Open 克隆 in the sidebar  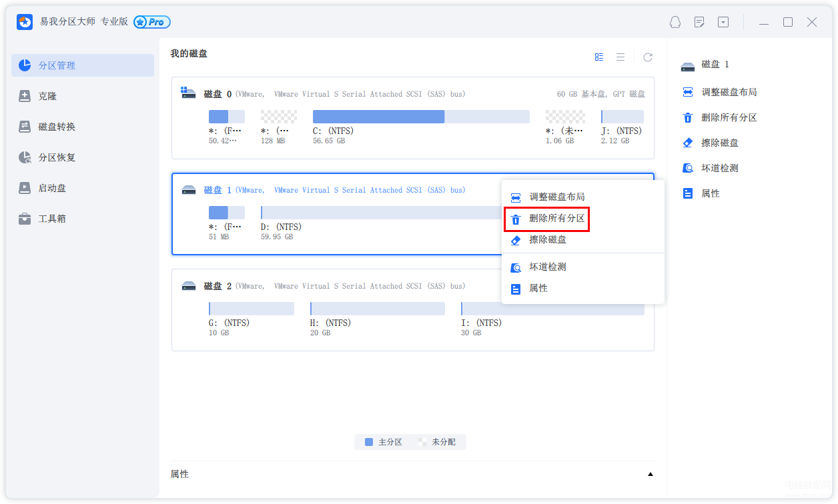point(83,96)
